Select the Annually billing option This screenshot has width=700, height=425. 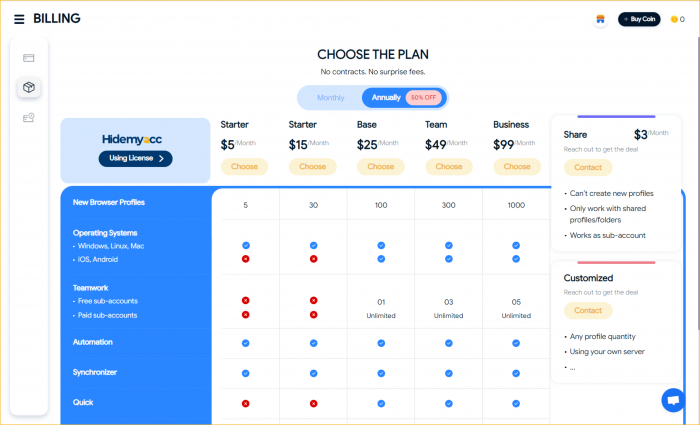click(x=386, y=98)
